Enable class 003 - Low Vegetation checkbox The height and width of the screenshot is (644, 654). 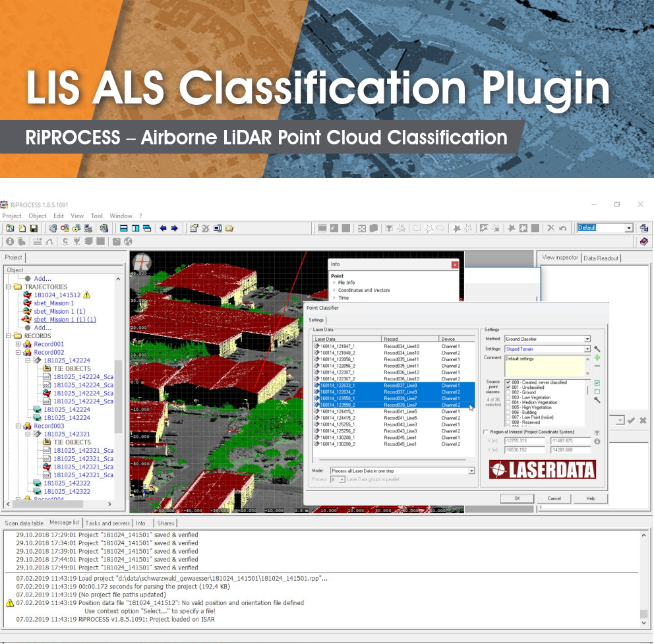click(x=508, y=397)
